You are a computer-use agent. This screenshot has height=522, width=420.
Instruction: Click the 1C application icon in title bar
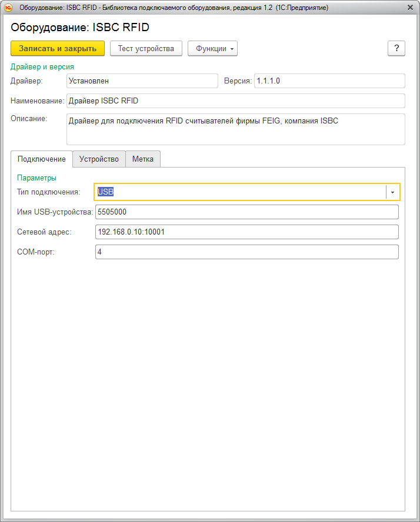coord(8,7)
